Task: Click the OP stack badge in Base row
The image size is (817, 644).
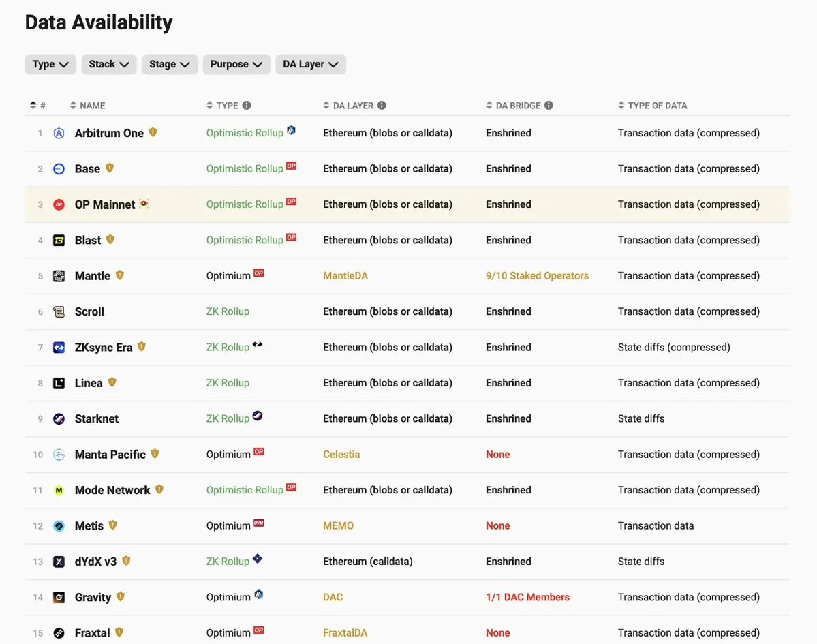Action: coord(291,166)
